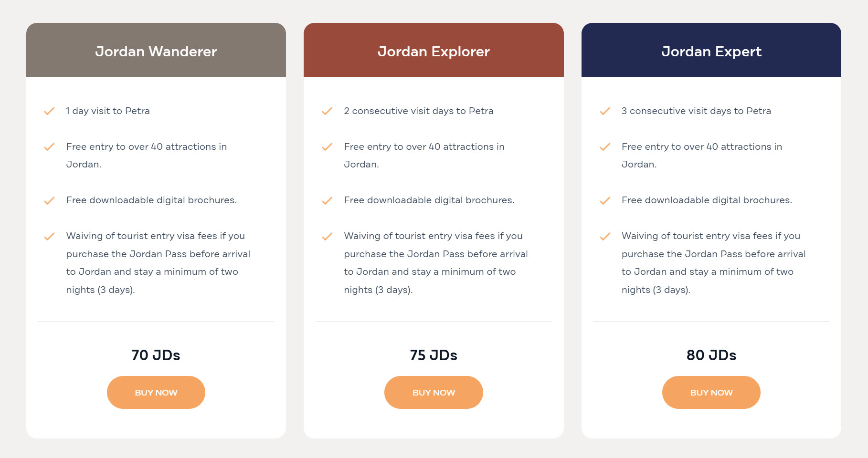The height and width of the screenshot is (458, 868).
Task: Click checkmark beside 1 day visit to Petra
Action: [x=49, y=111]
